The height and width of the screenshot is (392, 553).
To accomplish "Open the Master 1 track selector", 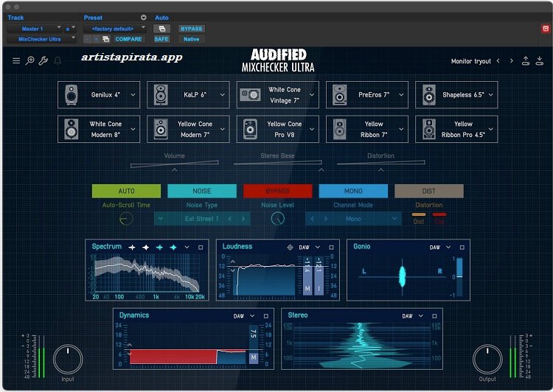I will (x=35, y=29).
